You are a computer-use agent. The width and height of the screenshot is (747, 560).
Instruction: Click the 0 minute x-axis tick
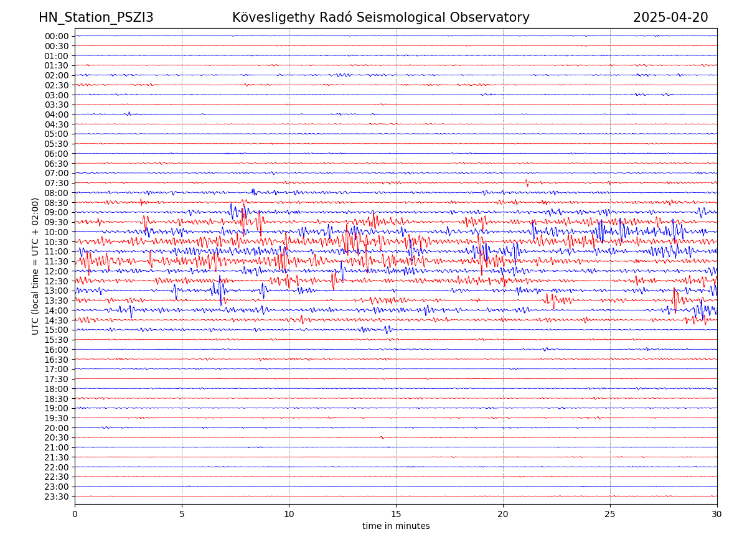click(75, 514)
